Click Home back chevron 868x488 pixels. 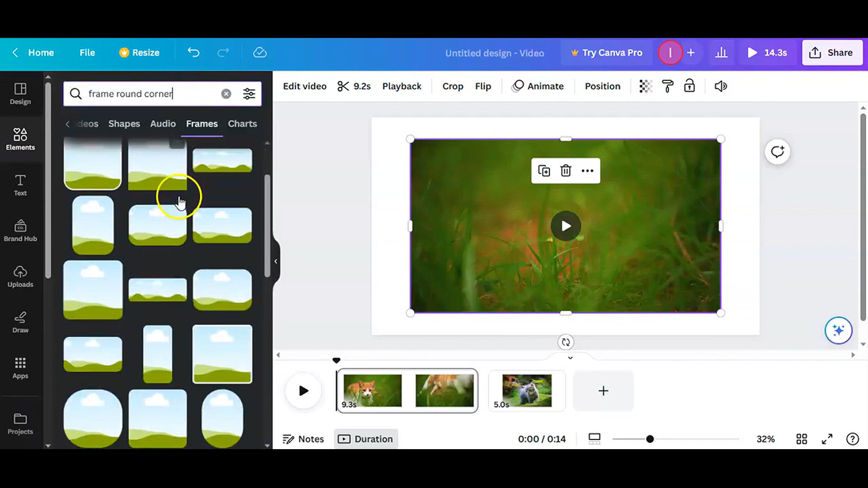[x=15, y=52]
